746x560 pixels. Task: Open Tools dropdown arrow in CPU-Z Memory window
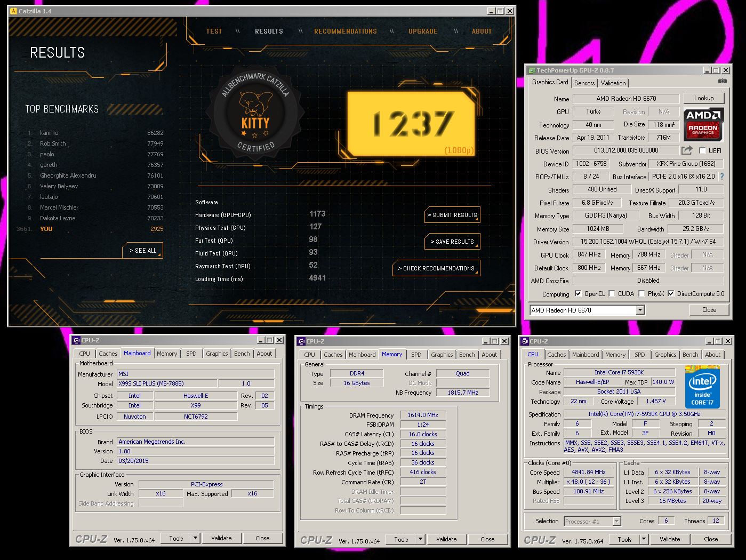[x=420, y=539]
